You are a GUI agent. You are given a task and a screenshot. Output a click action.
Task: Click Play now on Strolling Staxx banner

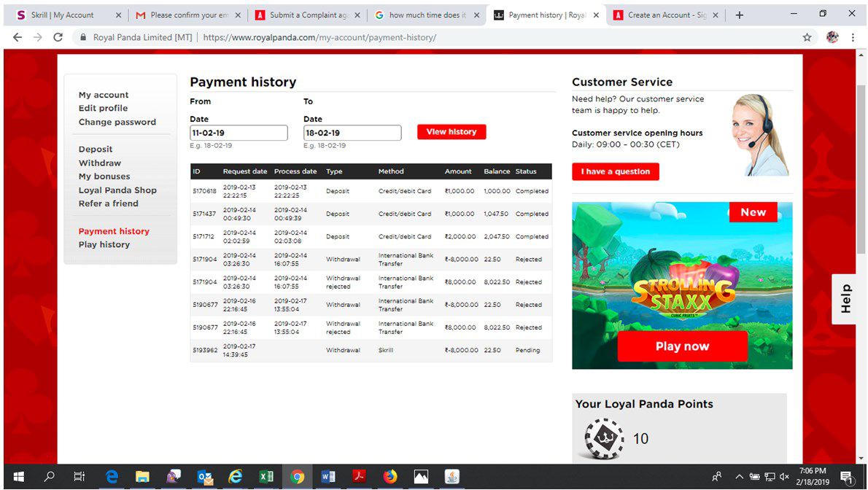click(683, 346)
